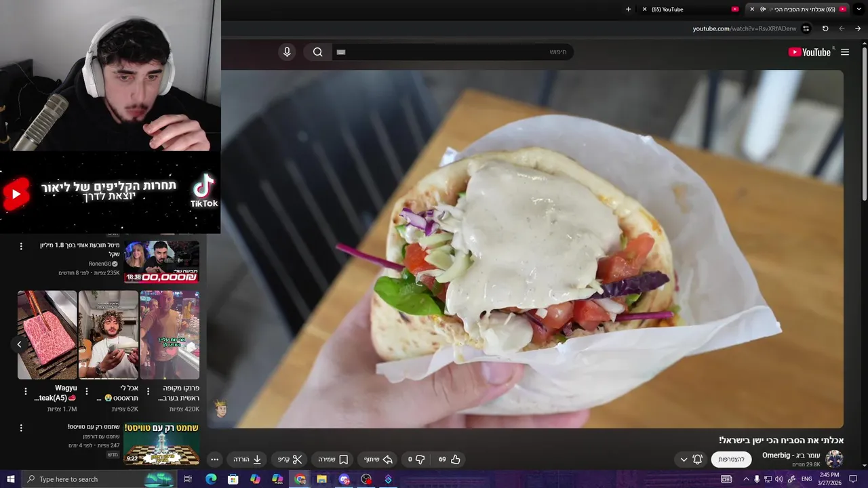Open options for the אכל לי short
868x488 pixels.
(87, 392)
